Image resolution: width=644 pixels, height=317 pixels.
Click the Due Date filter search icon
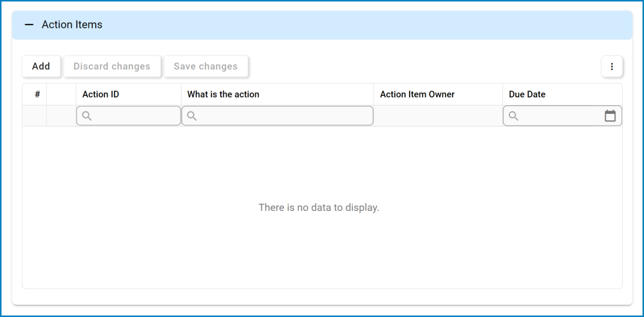pos(513,116)
